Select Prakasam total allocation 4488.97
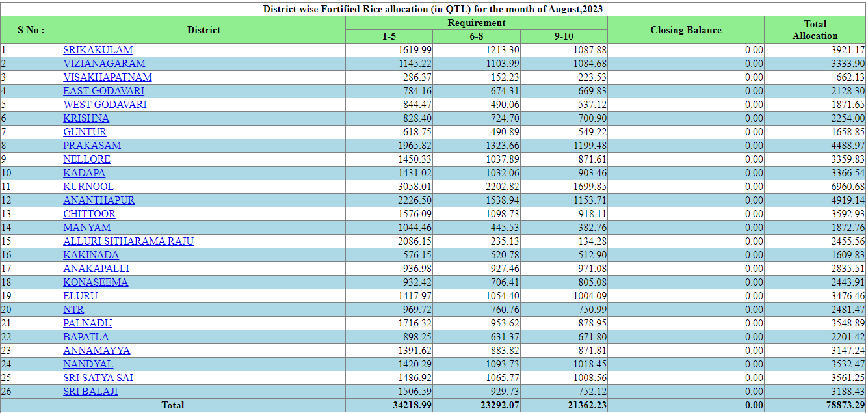This screenshot has width=868, height=413. (x=848, y=146)
